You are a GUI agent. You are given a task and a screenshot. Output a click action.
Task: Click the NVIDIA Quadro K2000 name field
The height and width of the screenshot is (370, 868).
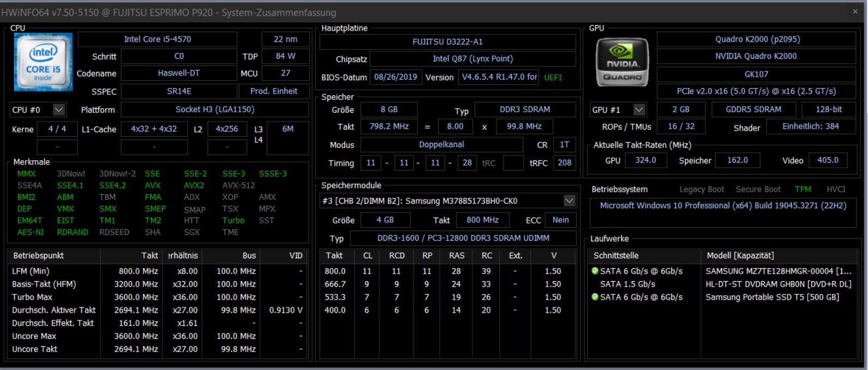point(756,56)
